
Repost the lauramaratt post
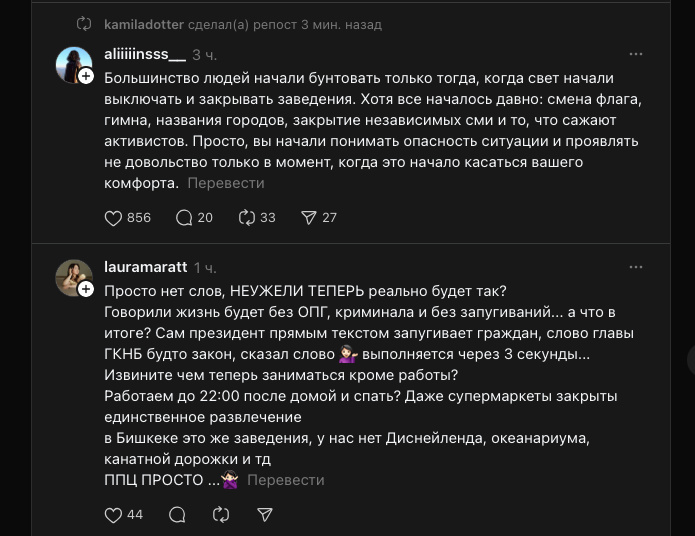222,514
